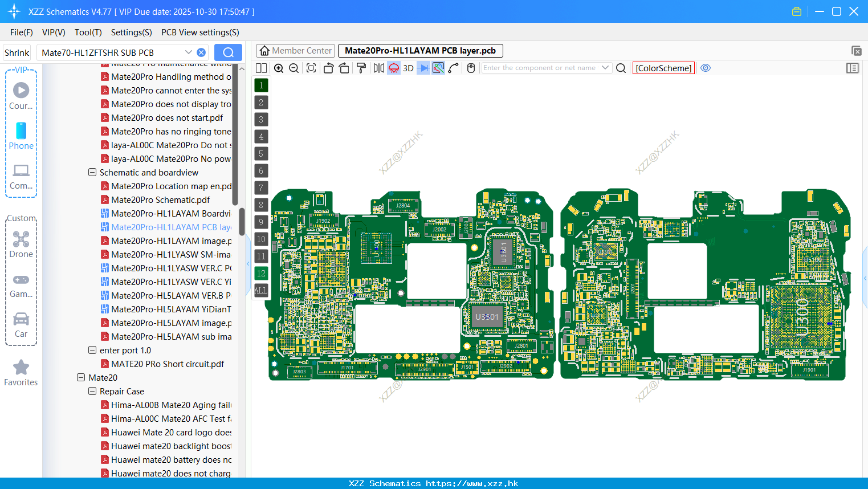This screenshot has width=868, height=489.
Task: Rotate the board counterclockwise
Action: (x=328, y=68)
